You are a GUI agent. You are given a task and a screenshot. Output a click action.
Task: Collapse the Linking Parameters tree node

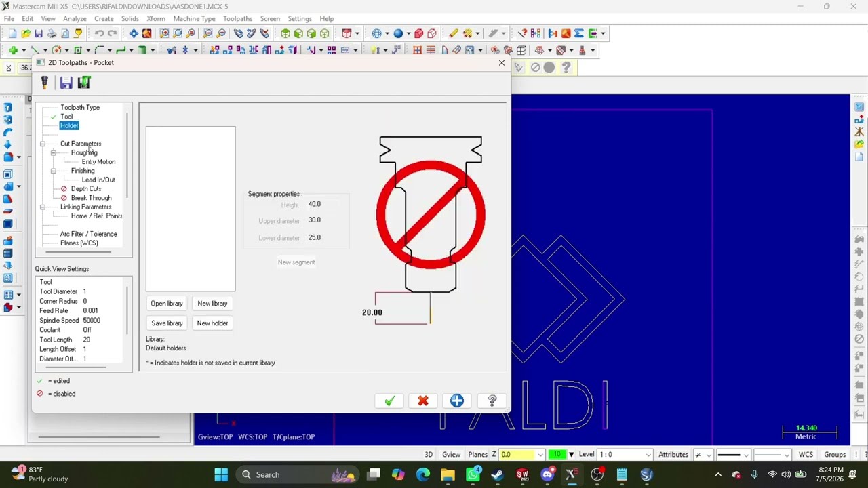click(43, 207)
